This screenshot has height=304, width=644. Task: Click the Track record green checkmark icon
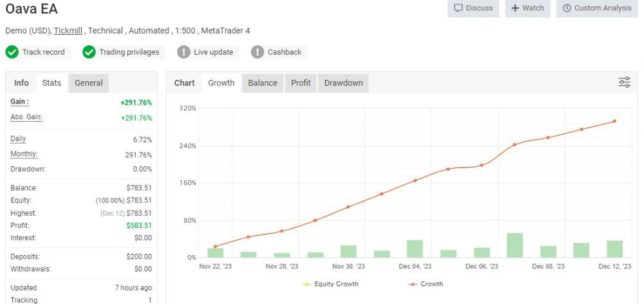click(12, 52)
